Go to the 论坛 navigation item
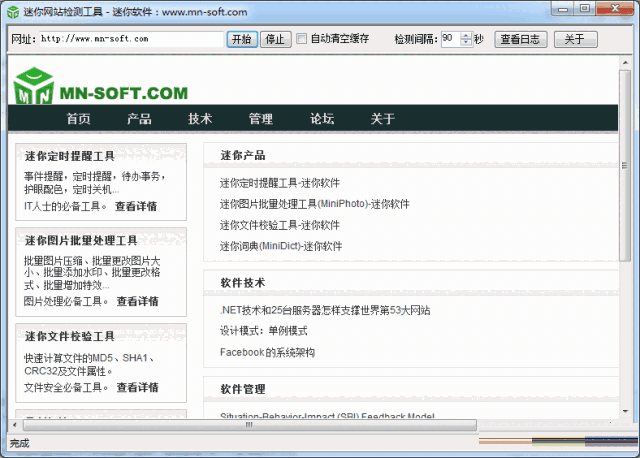This screenshot has height=458, width=640. pos(322,119)
